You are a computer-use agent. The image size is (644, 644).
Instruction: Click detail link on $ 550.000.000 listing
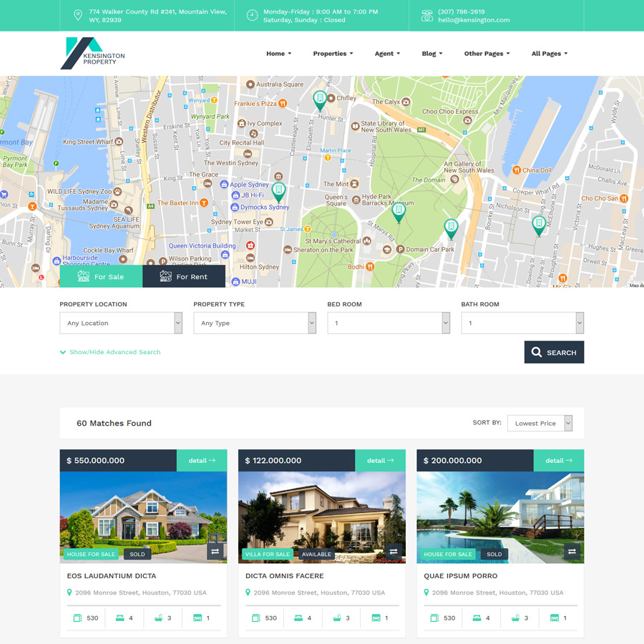[202, 461]
